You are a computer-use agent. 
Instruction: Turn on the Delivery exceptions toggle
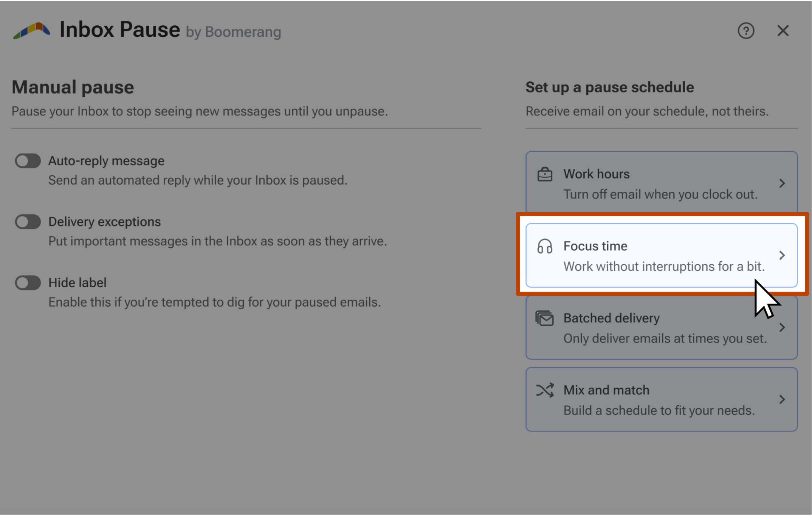(x=28, y=222)
